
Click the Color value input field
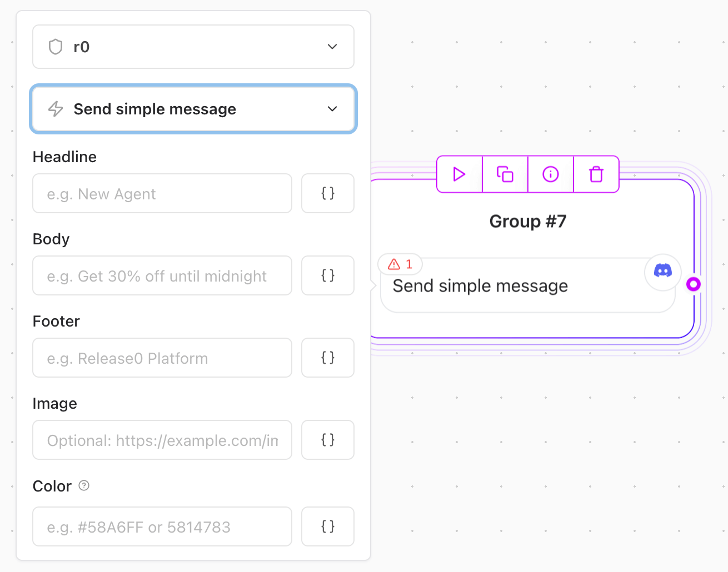pos(162,526)
